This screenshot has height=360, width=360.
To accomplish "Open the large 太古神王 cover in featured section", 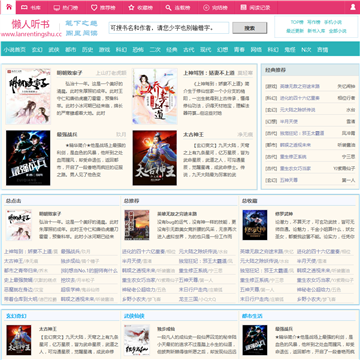I will [155, 158].
